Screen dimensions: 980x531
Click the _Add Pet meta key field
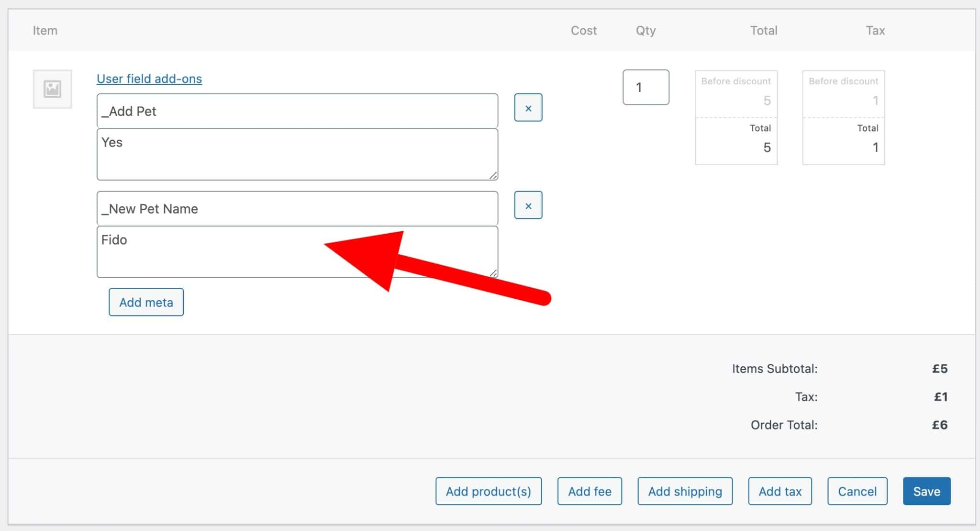[297, 111]
